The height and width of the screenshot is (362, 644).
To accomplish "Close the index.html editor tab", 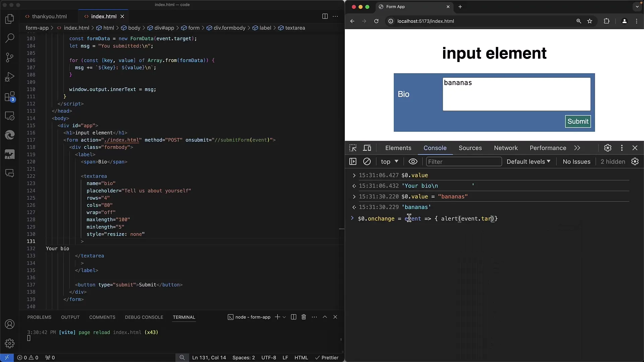I will [x=122, y=16].
